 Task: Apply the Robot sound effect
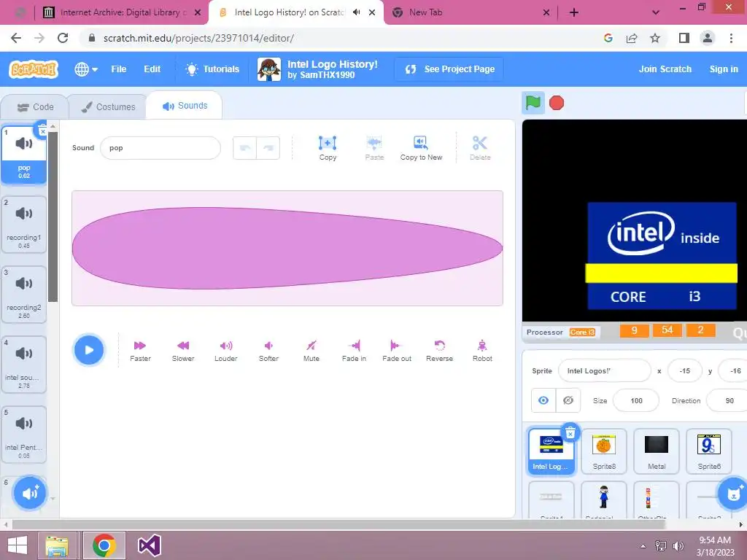pyautogui.click(x=482, y=351)
